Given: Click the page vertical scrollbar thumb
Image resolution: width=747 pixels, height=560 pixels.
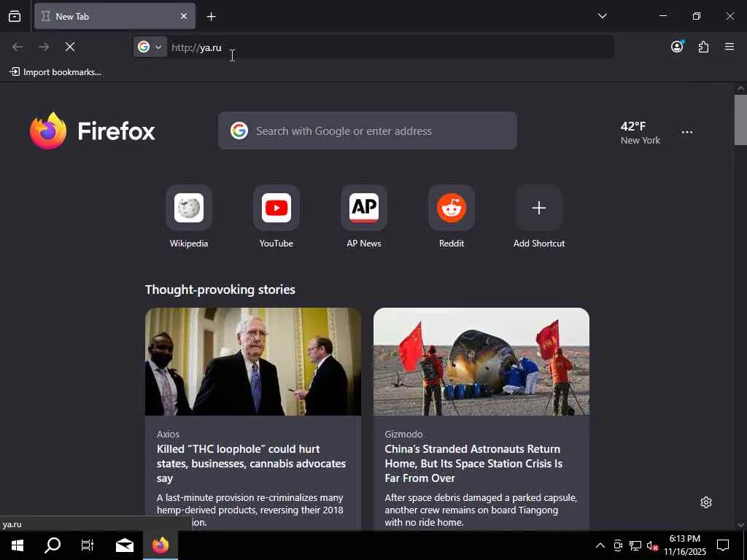Looking at the screenshot, I should (x=740, y=120).
